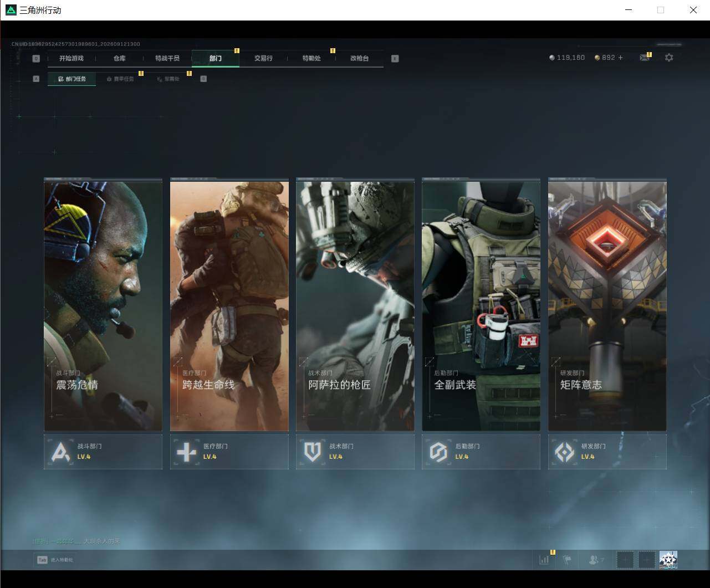Screen dimensions: 710x588
Task: Open the 改枪台 tab
Action: tap(359, 58)
